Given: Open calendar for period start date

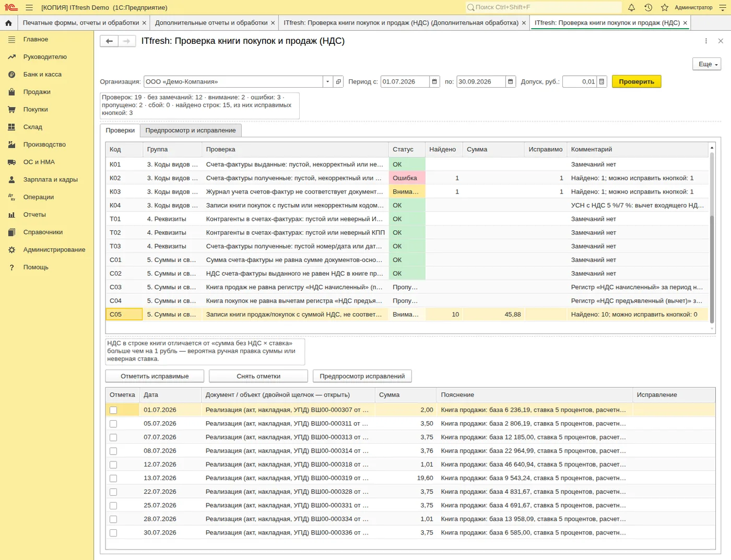Looking at the screenshot, I should (434, 81).
